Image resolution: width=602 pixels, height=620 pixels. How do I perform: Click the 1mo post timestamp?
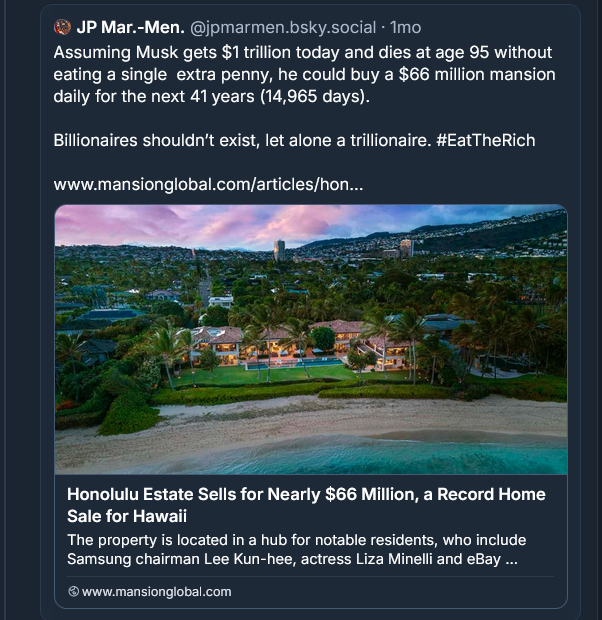coord(405,27)
